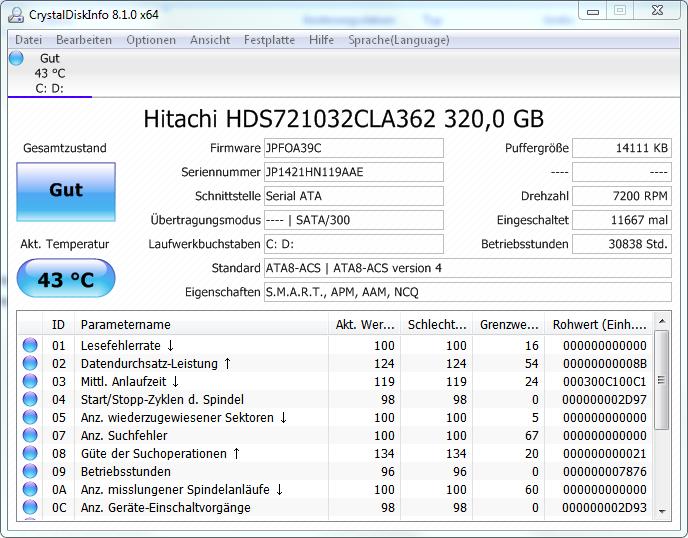This screenshot has height=538, width=688.
Task: Click the scroll up arrow of SMART list
Action: coord(662,321)
